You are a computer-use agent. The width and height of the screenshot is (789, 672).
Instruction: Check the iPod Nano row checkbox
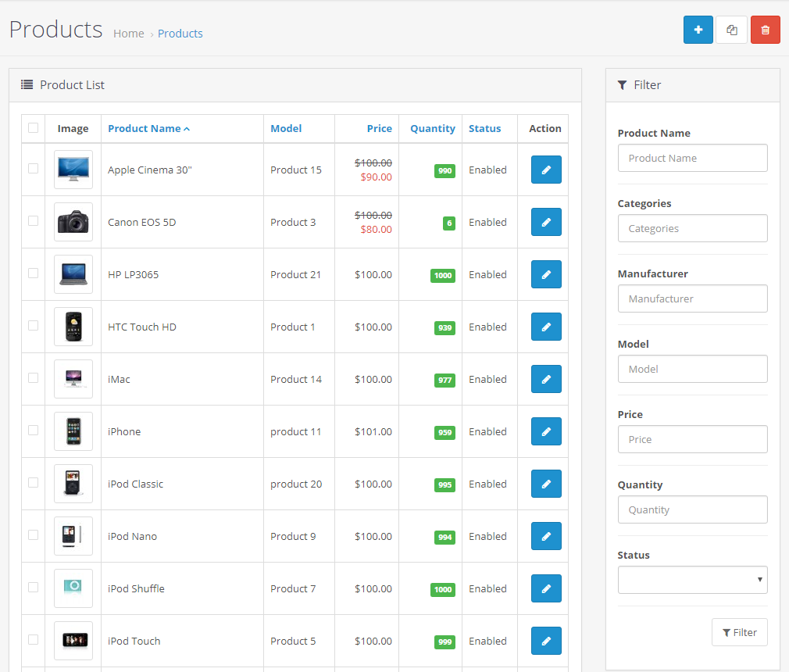[34, 535]
